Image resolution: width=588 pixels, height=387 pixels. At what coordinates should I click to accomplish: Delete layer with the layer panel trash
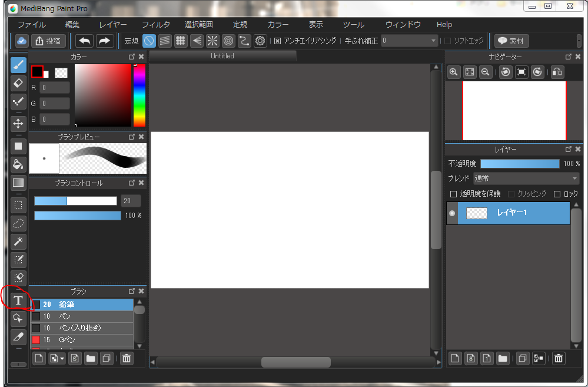point(559,359)
